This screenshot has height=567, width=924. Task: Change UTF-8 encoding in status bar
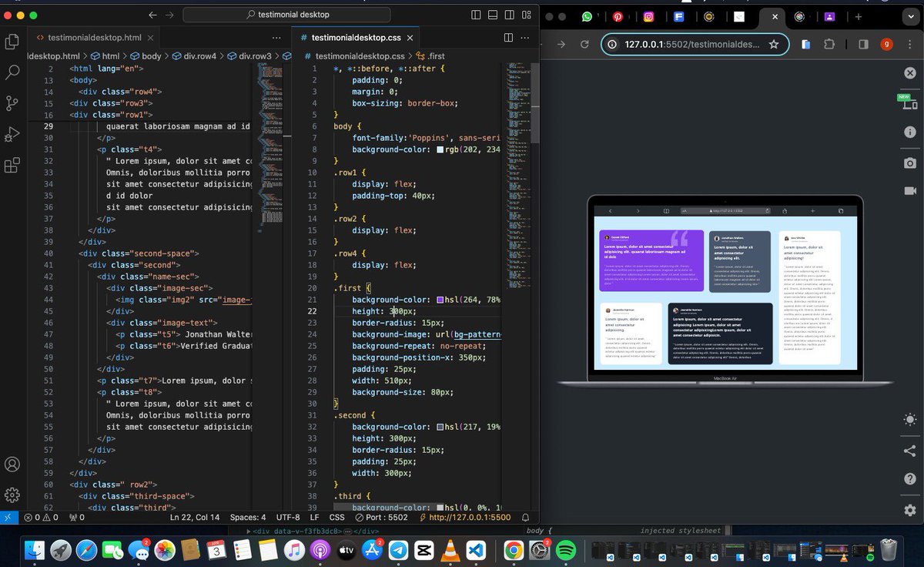pos(288,518)
